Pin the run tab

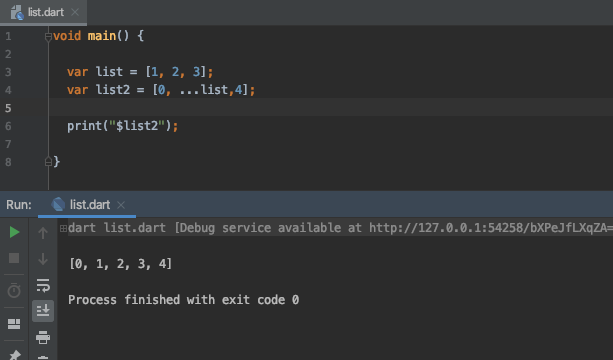tap(15, 355)
